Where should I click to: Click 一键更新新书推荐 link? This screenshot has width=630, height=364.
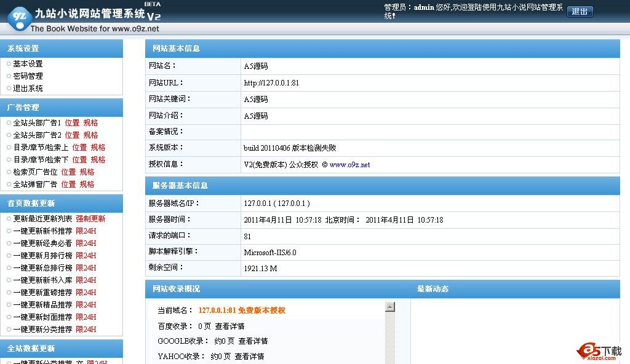point(42,231)
